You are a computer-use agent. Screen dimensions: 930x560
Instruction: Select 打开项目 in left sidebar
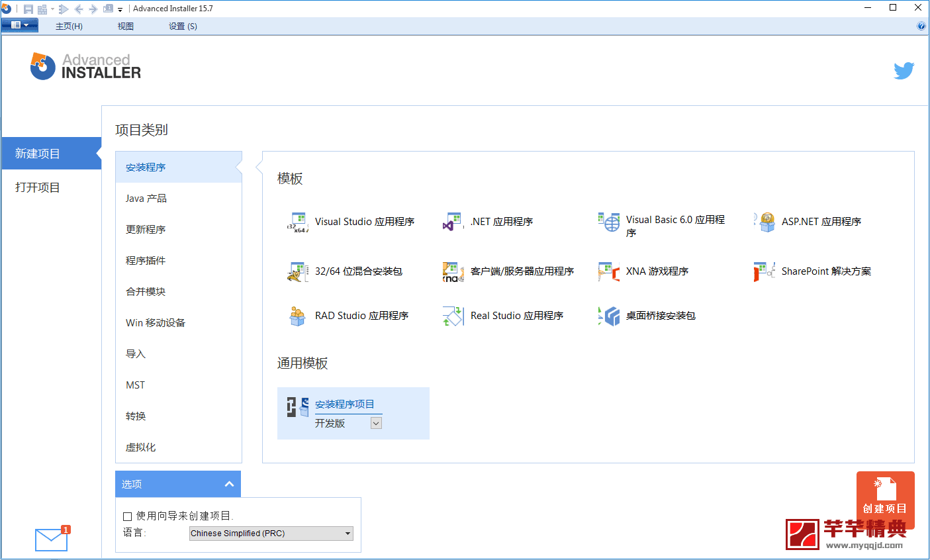pyautogui.click(x=51, y=187)
